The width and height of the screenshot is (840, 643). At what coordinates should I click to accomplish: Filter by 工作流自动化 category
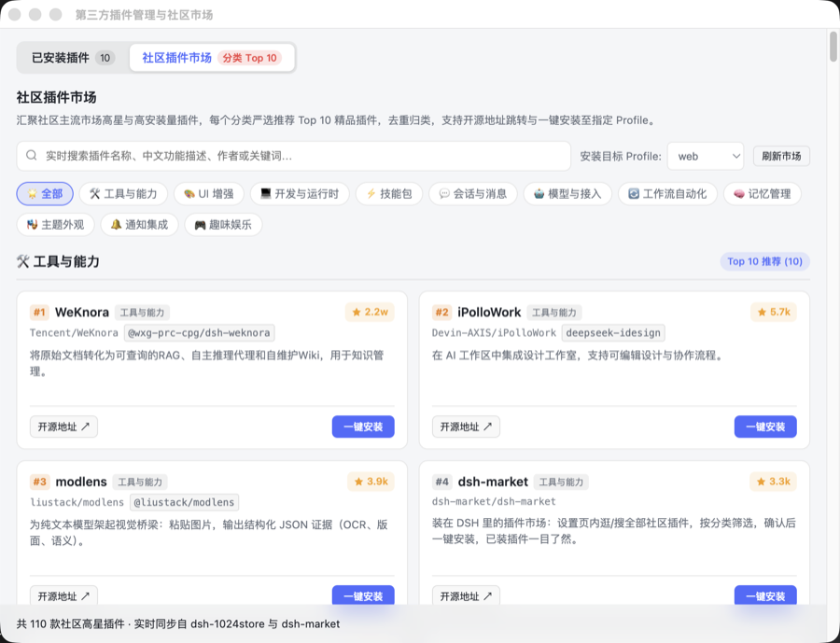pos(667,193)
